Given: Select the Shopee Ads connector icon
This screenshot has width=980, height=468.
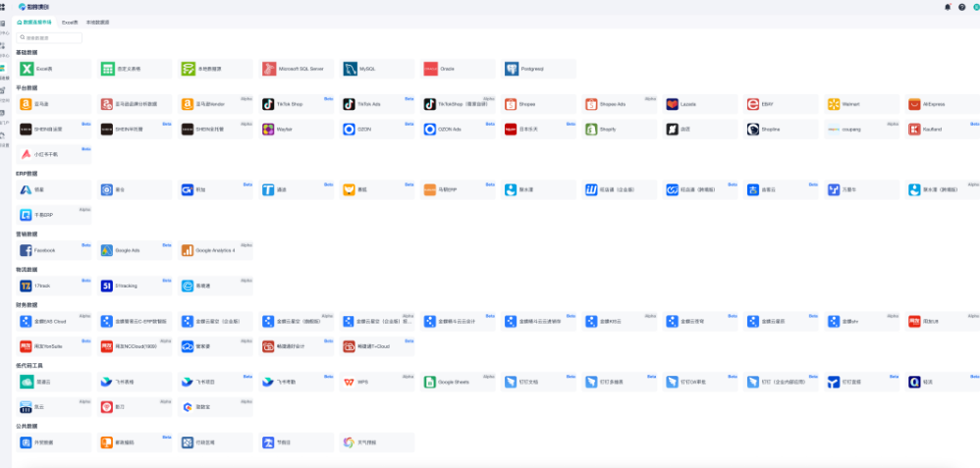Looking at the screenshot, I should [x=592, y=104].
